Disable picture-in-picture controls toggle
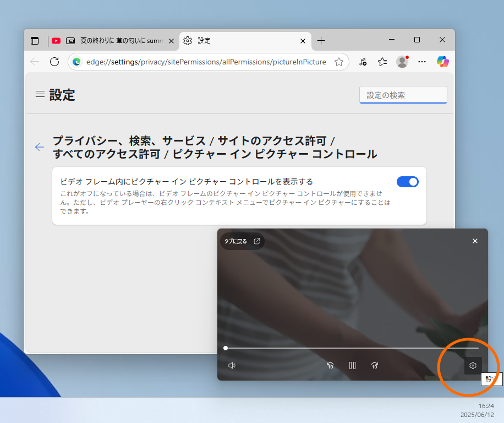Screen dimensions: 504x423 [x=407, y=181]
